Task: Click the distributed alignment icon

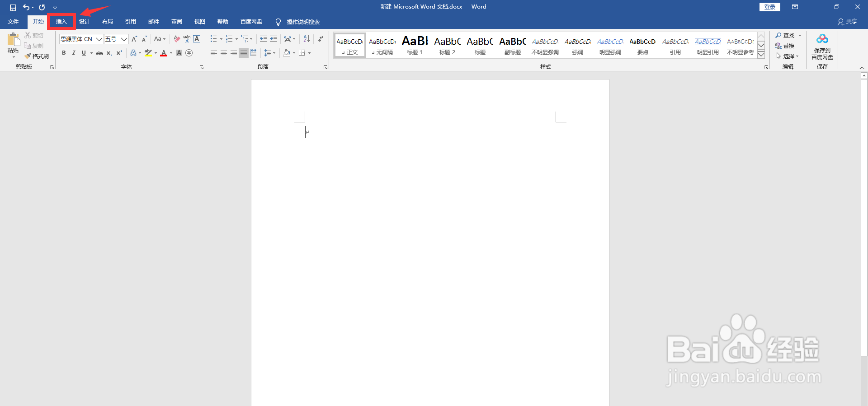Action: (x=254, y=53)
